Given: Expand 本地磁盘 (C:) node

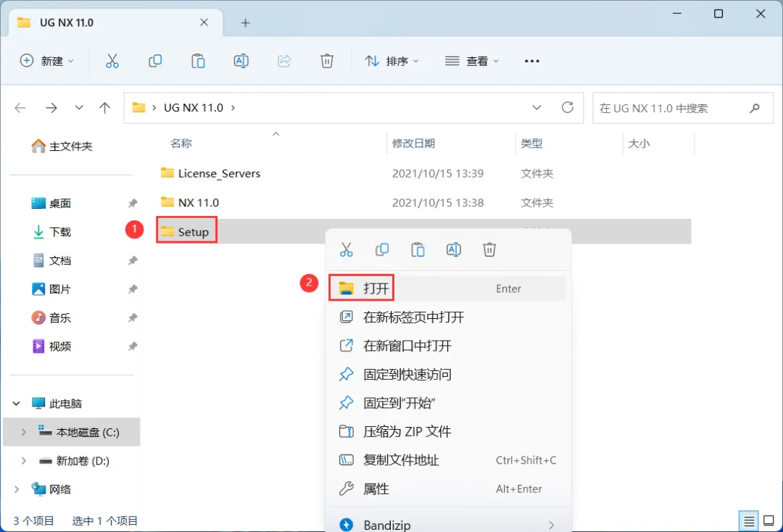Looking at the screenshot, I should click(23, 432).
